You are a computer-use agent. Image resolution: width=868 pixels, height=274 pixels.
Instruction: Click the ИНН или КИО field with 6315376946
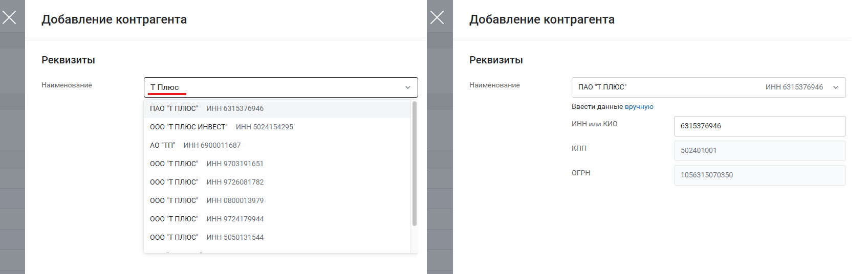point(759,126)
